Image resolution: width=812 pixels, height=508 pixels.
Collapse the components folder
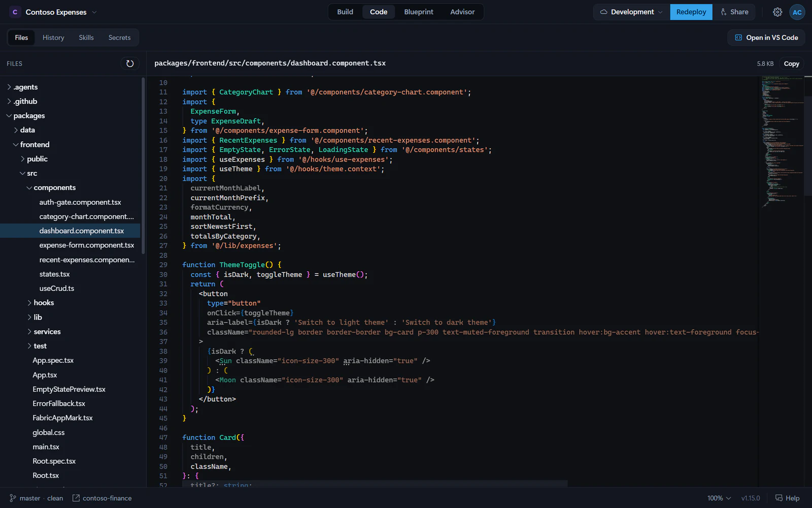point(29,188)
